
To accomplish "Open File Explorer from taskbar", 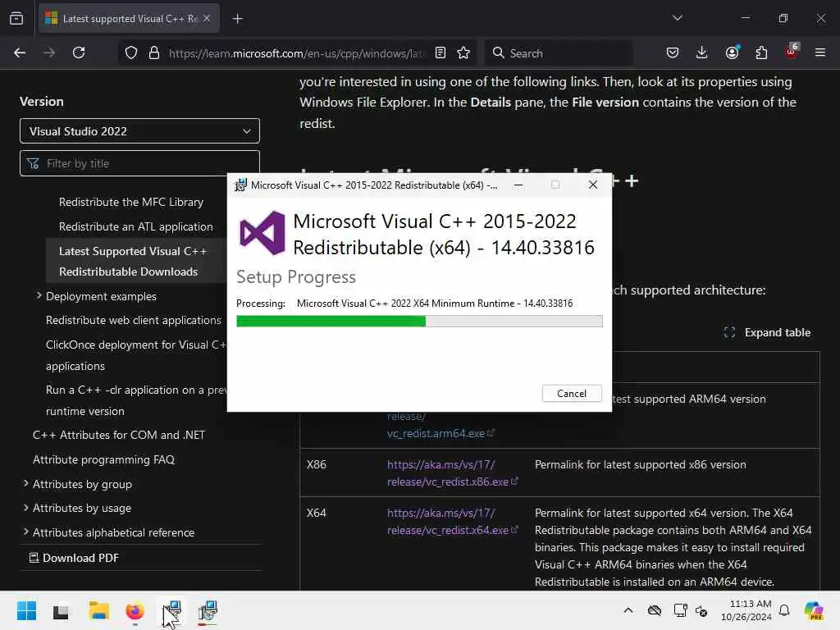I will (98, 610).
